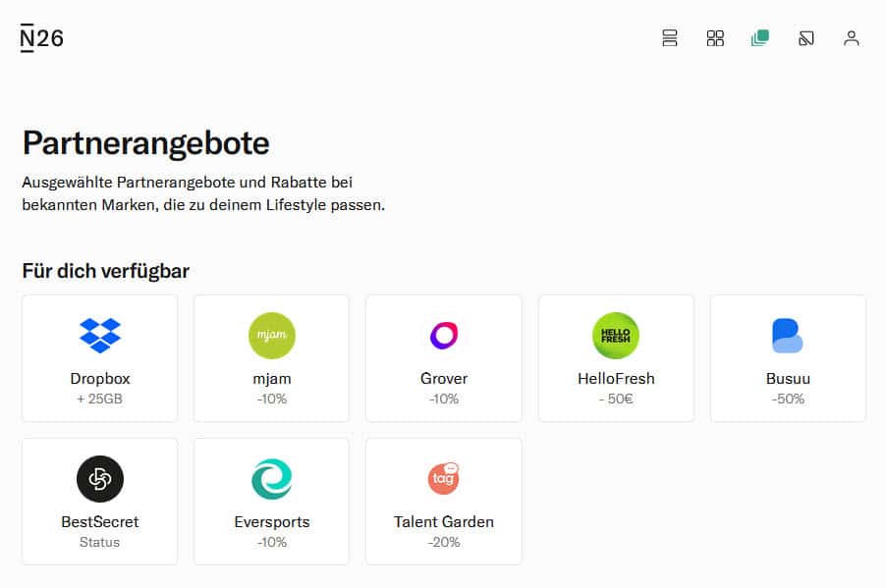Select the Busuu -50% discount label
The width and height of the screenshot is (886, 588).
click(x=788, y=400)
